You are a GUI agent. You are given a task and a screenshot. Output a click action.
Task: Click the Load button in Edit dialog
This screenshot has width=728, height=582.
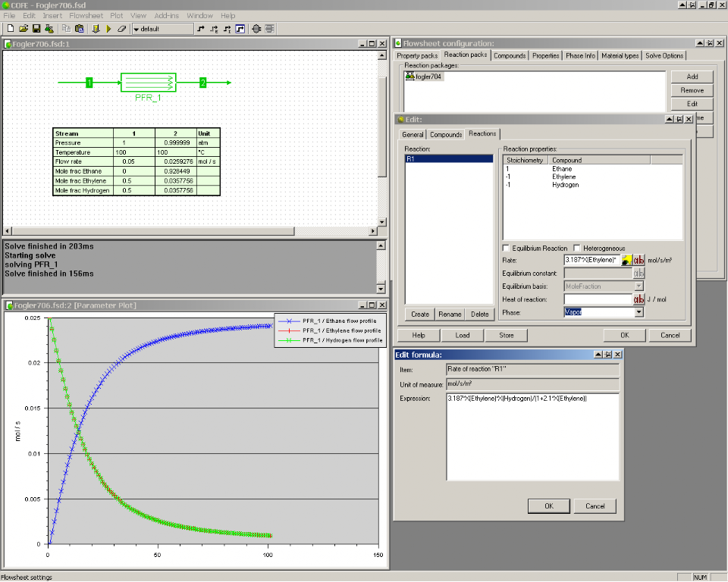[463, 335]
